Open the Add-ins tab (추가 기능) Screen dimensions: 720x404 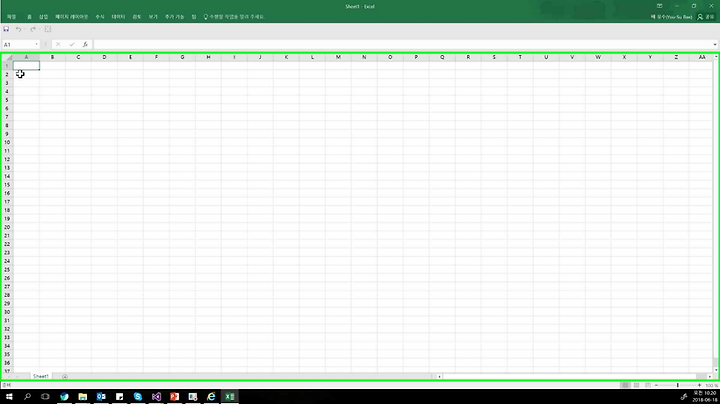click(x=174, y=17)
